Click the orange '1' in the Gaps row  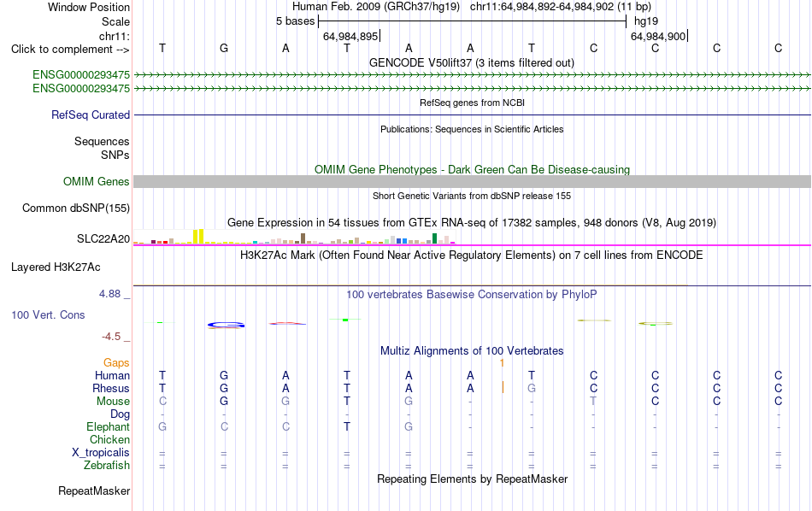502,363
